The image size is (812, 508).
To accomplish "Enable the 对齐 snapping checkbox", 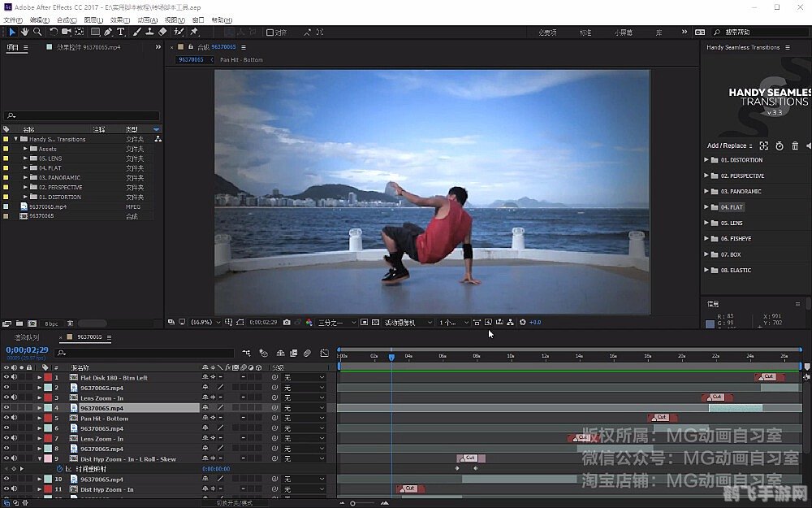I will click(270, 33).
